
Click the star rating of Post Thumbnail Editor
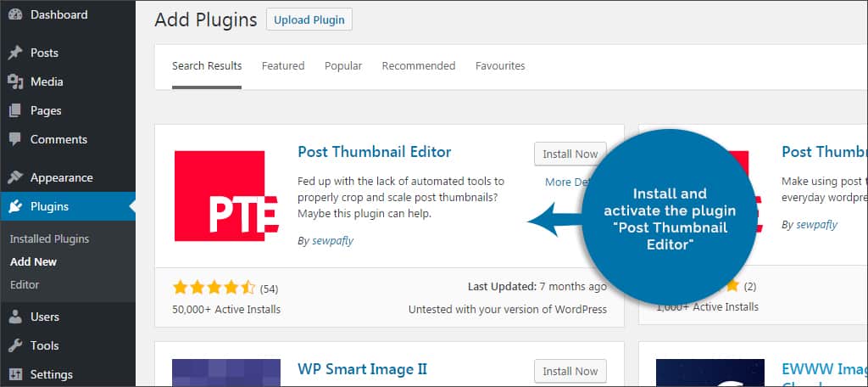click(x=214, y=288)
